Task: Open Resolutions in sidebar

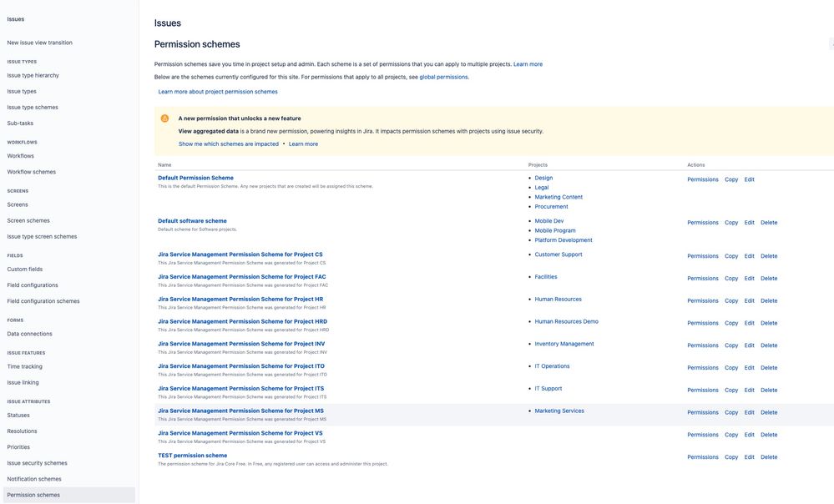Action: (23, 431)
